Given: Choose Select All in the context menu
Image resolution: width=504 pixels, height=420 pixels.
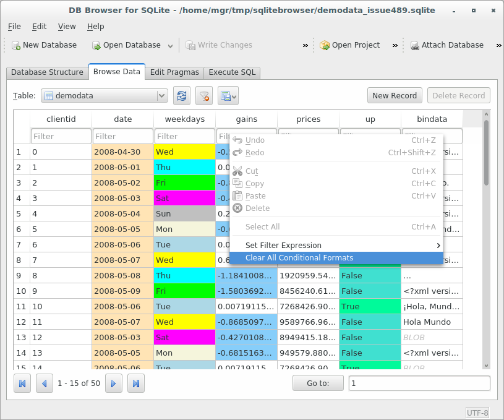Looking at the screenshot, I should point(336,227).
